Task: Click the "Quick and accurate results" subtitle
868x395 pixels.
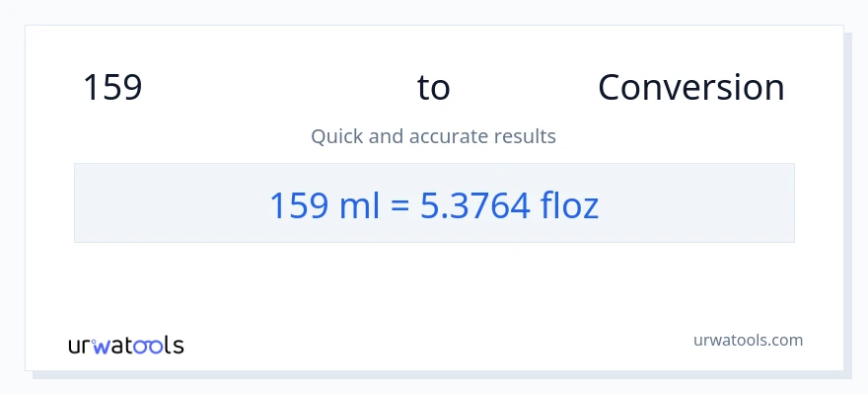Action: point(433,136)
